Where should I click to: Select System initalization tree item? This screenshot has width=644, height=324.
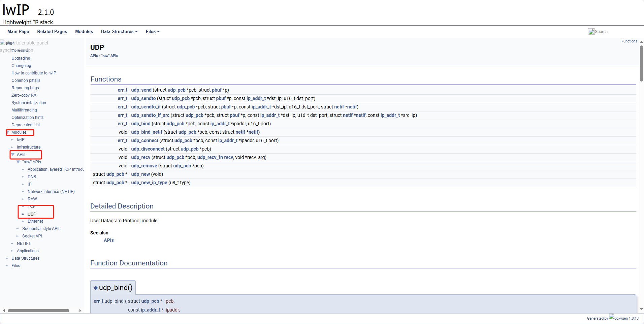pos(29,103)
